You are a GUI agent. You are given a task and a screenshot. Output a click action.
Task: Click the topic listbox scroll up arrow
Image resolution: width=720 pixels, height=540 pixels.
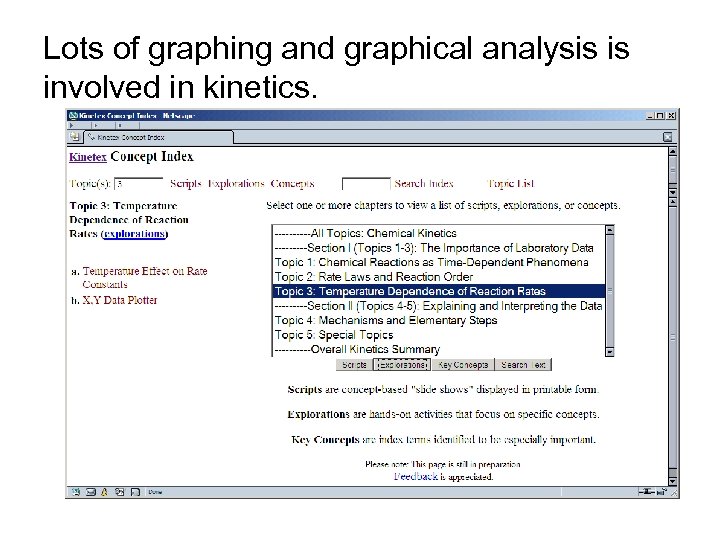[610, 230]
